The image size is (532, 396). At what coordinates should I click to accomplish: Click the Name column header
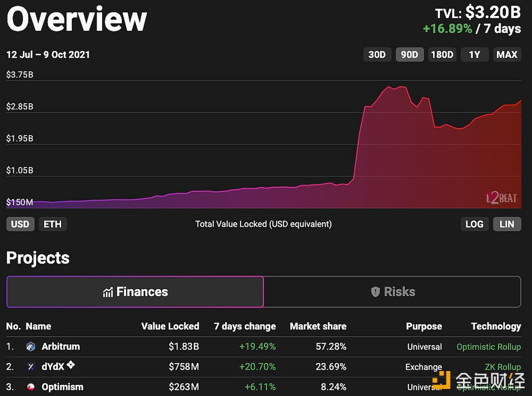[x=38, y=326]
